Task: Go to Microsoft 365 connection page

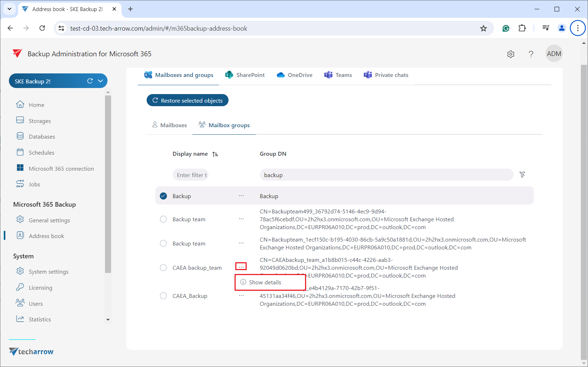Action: pyautogui.click(x=61, y=169)
